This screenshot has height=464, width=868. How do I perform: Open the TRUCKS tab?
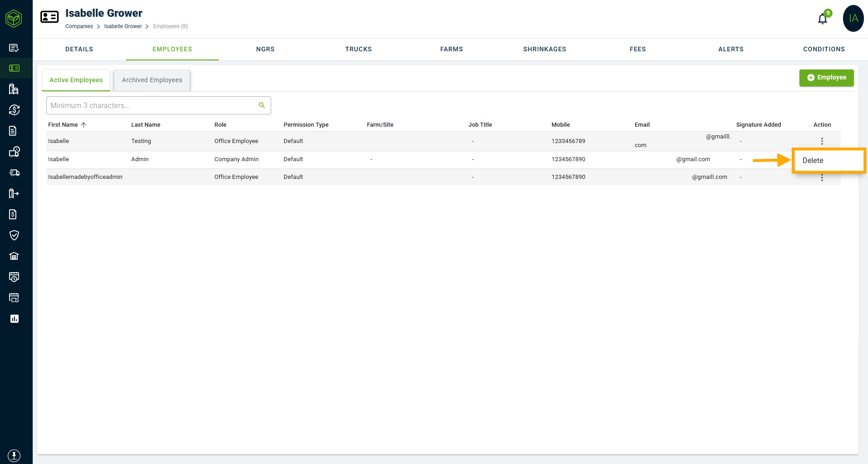(x=358, y=49)
